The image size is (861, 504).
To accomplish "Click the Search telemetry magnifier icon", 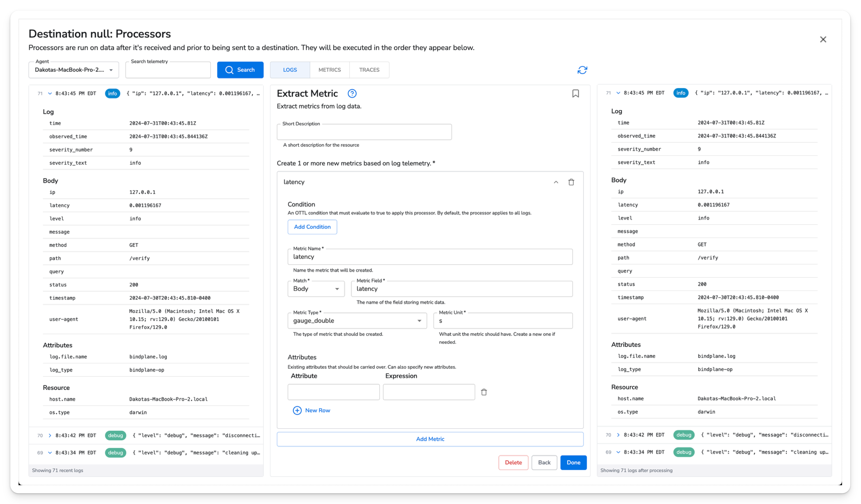I will pyautogui.click(x=230, y=70).
